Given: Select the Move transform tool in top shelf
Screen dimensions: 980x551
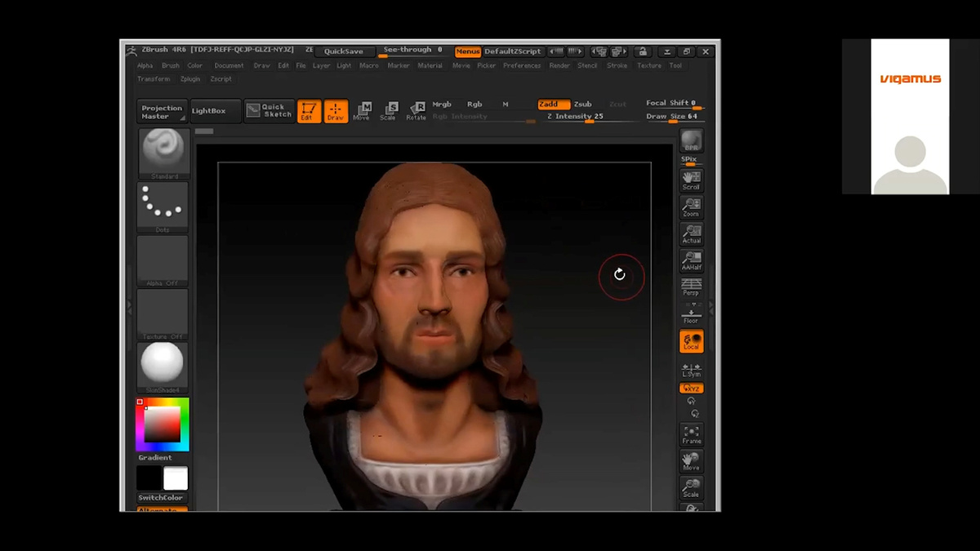Looking at the screenshot, I should click(361, 111).
